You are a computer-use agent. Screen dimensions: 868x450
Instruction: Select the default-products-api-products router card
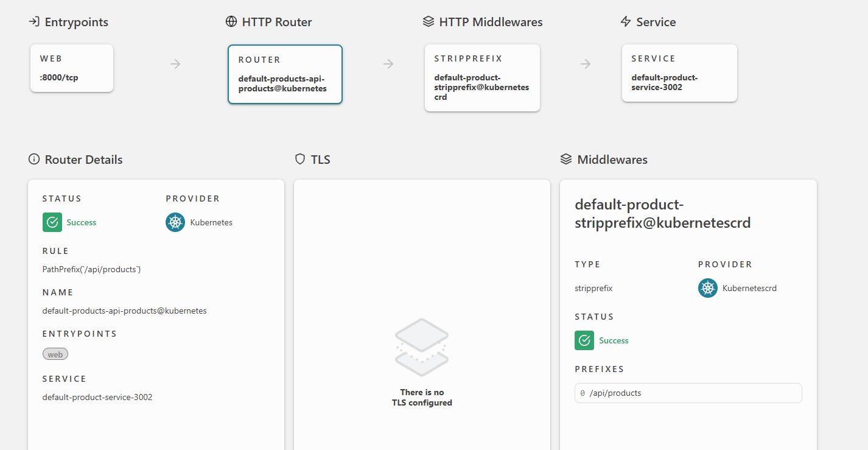[285, 74]
